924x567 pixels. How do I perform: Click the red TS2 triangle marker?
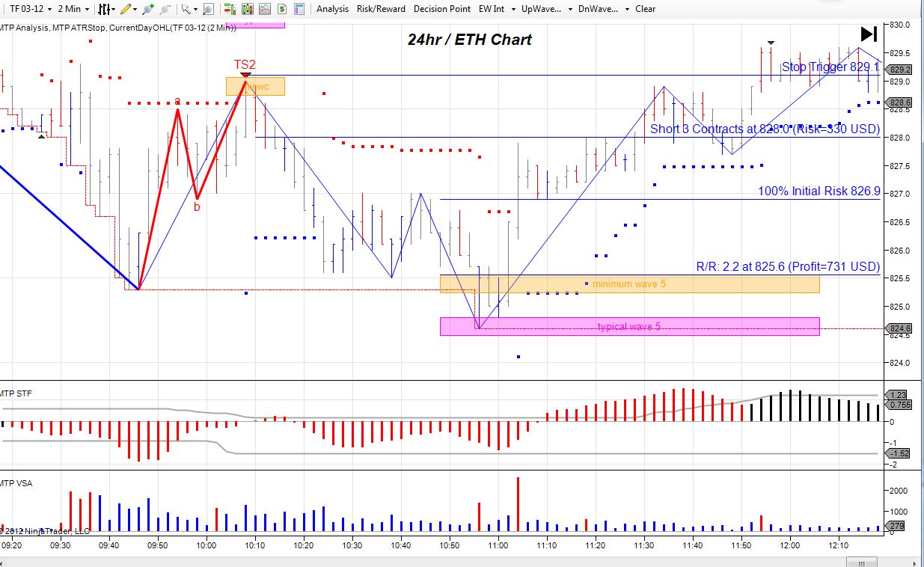pyautogui.click(x=245, y=75)
